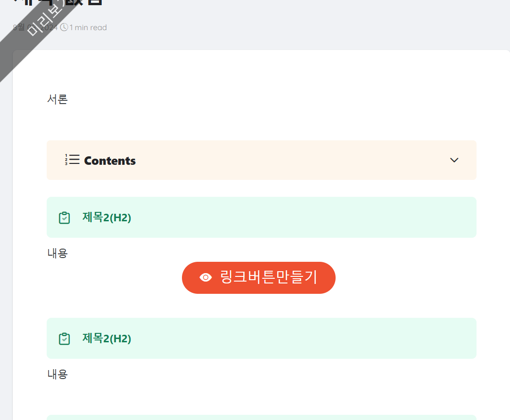This screenshot has height=420, width=510.
Task: Click the checkmark inside the first heading's clipboard icon
Action: [x=65, y=218]
